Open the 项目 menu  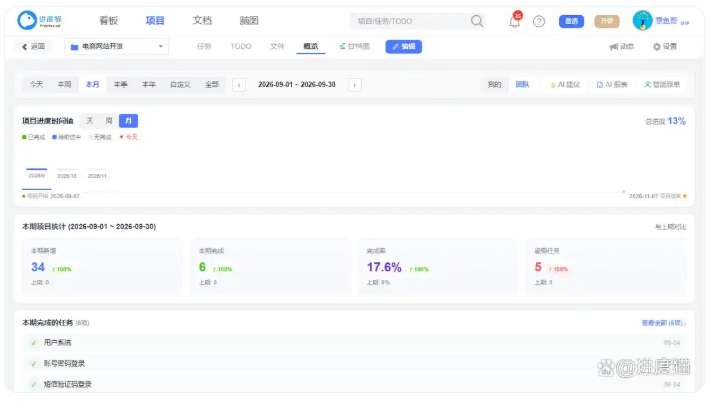coord(155,20)
